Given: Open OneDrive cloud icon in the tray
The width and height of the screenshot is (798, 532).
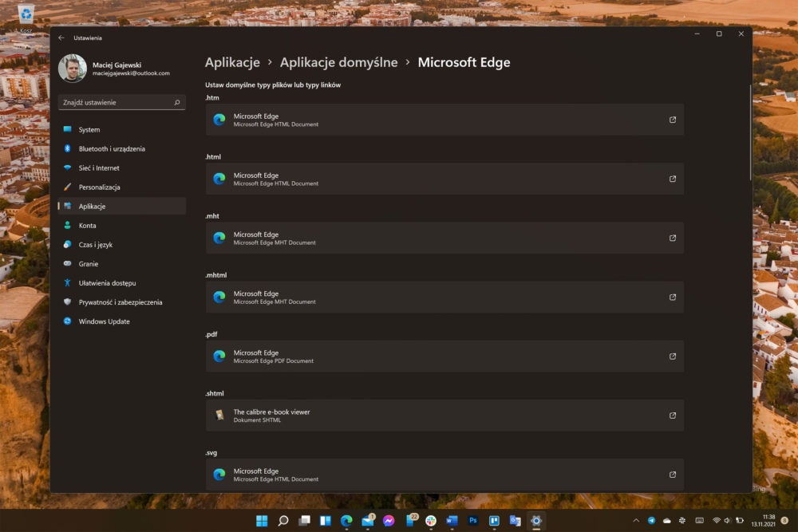Looking at the screenshot, I should click(x=666, y=520).
